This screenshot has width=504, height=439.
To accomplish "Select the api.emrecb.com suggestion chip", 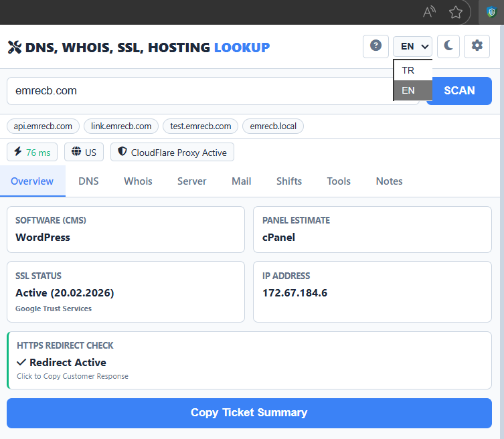I will coord(44,126).
